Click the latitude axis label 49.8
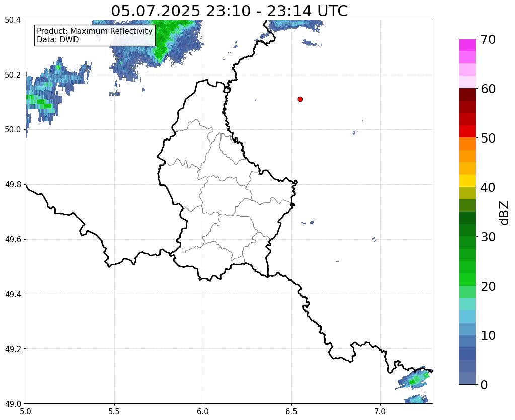The height and width of the screenshot is (420, 515). (x=13, y=185)
